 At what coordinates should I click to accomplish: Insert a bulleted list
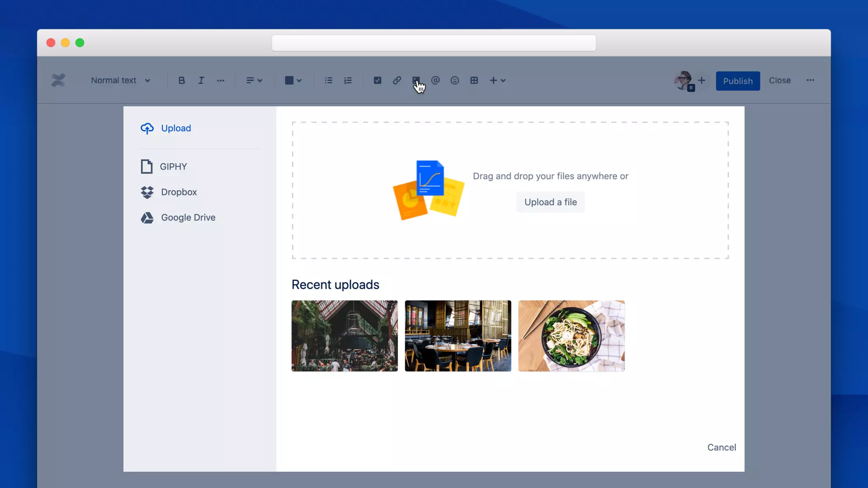[328, 80]
